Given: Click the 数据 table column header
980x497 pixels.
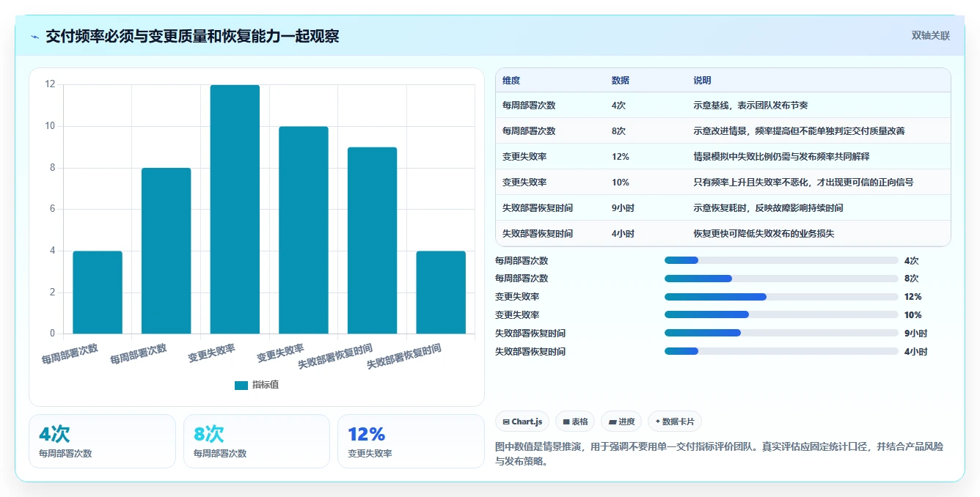Looking at the screenshot, I should (x=620, y=81).
